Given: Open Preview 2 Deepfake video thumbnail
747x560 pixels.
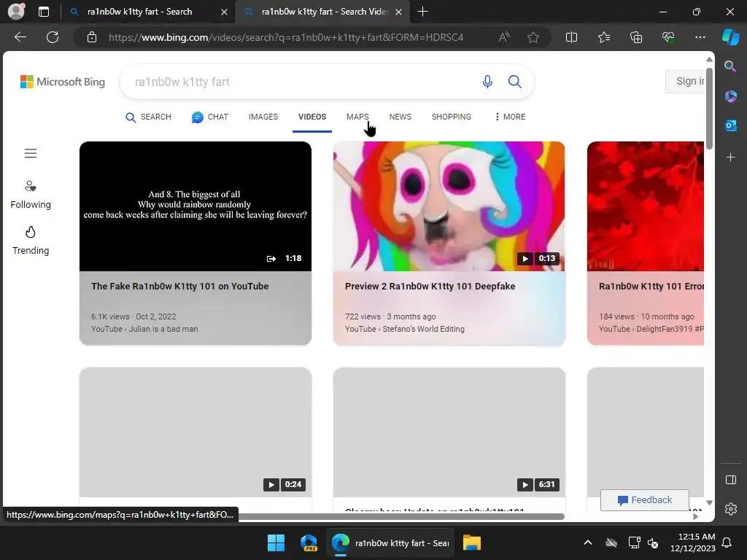Looking at the screenshot, I should (x=449, y=206).
